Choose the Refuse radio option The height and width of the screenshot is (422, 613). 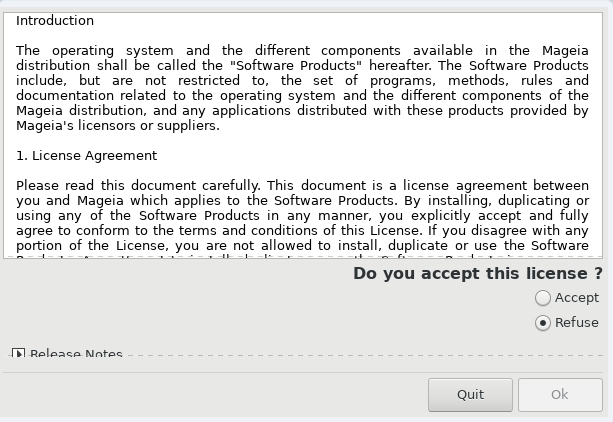pyautogui.click(x=543, y=323)
